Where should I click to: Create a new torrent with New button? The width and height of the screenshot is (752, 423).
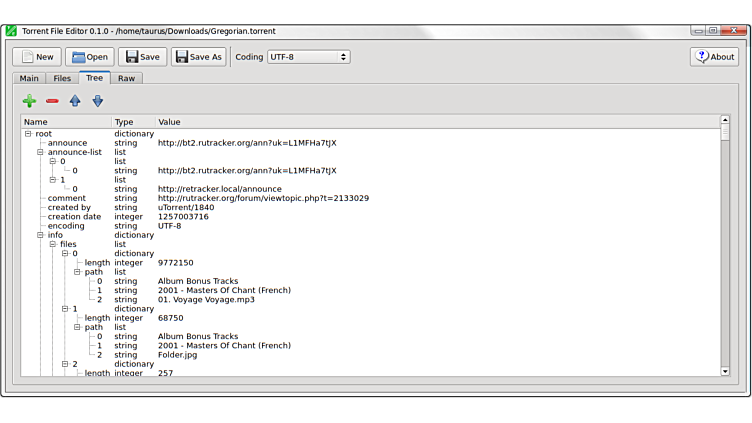point(36,57)
